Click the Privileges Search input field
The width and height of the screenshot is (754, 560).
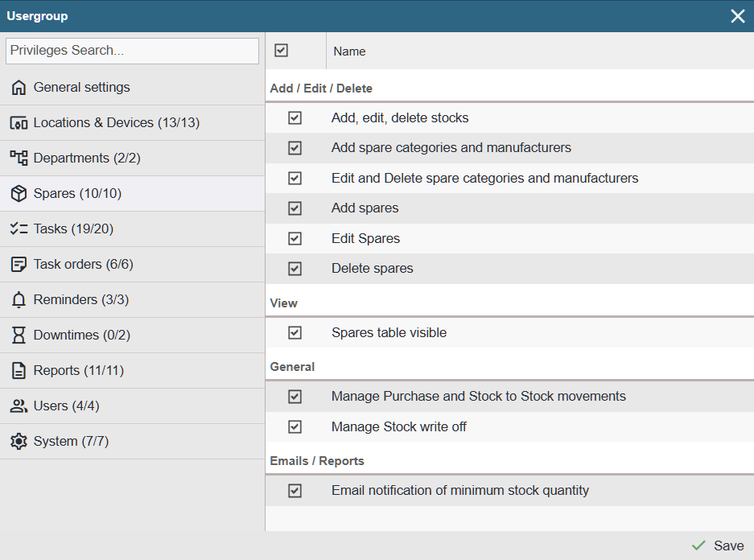tap(132, 51)
